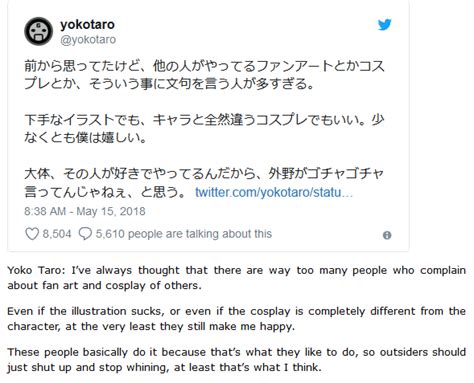Click the speech bubble reply icon
The height and width of the screenshot is (383, 474).
[85, 234]
